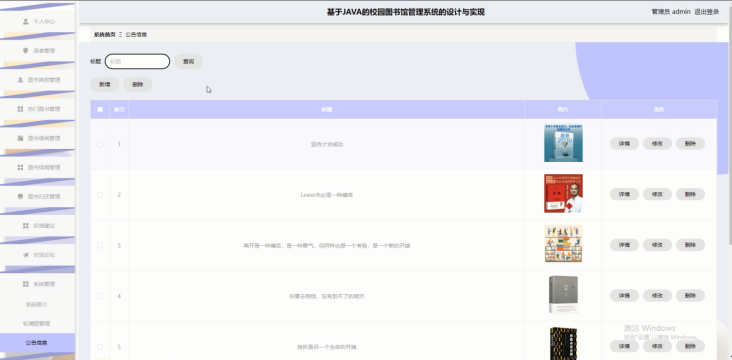Click the 反馈建议 grid icon
The image size is (732, 360).
click(26, 226)
